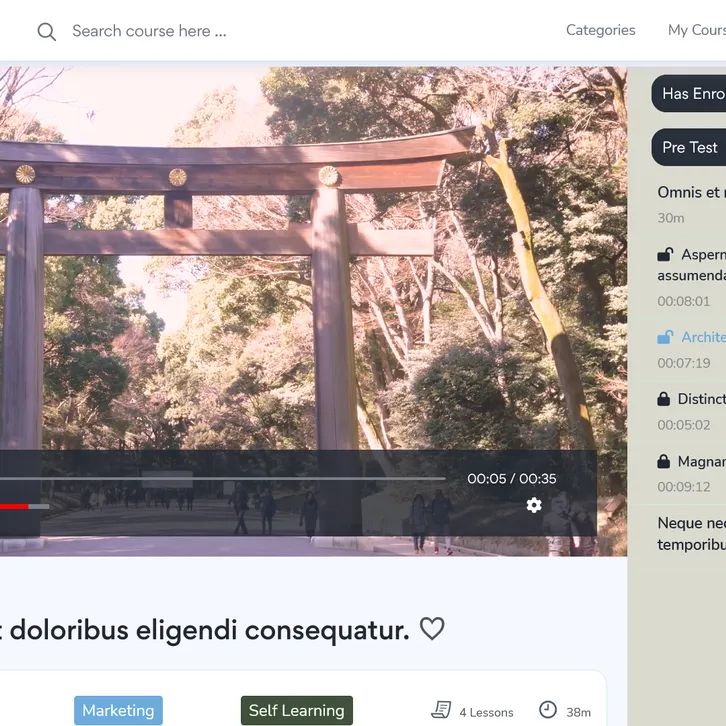Click the clock duration icon
The width and height of the screenshot is (726, 726).
tap(548, 710)
